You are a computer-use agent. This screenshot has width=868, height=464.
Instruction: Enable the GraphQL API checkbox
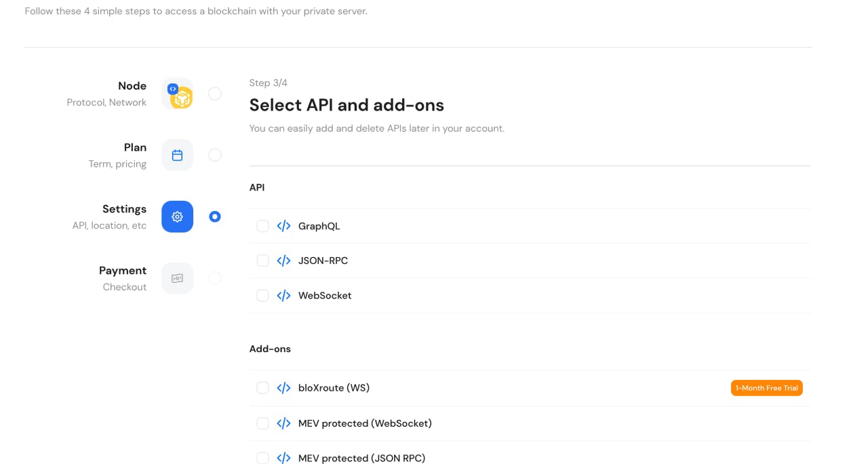(x=262, y=226)
